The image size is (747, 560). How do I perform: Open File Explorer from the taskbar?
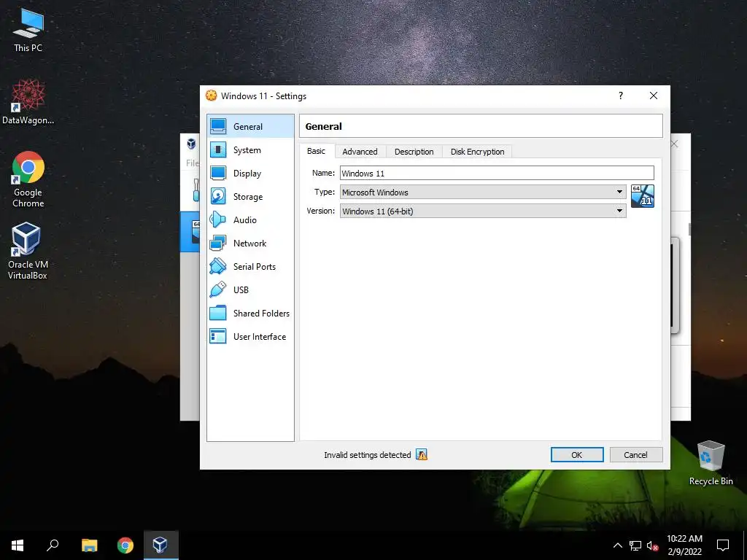(89, 545)
